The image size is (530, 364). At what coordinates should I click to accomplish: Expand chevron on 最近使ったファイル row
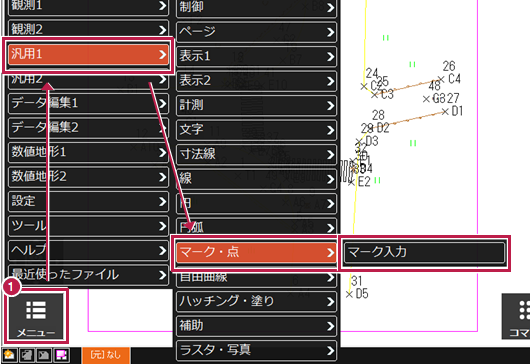(x=163, y=275)
